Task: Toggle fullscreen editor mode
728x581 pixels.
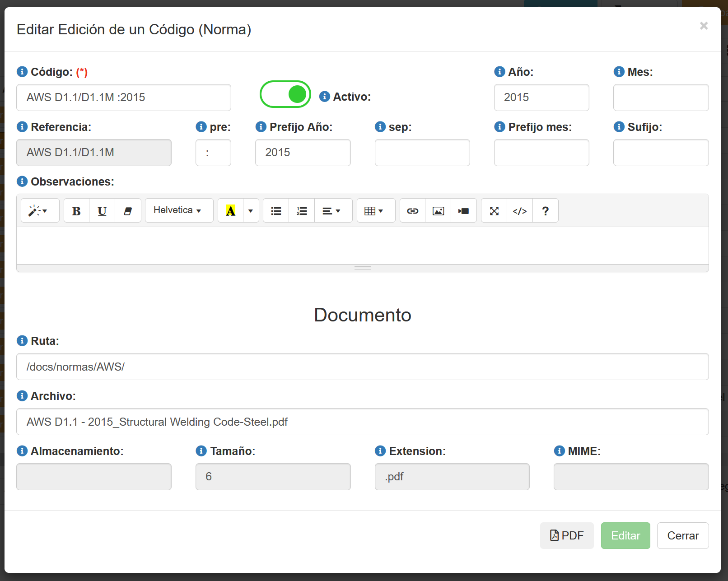Action: (494, 211)
